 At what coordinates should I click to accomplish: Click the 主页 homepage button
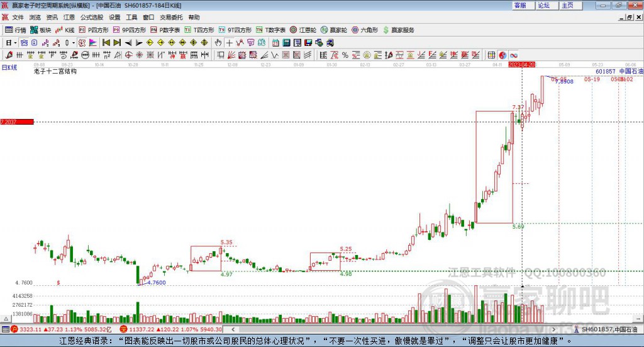[570, 5]
